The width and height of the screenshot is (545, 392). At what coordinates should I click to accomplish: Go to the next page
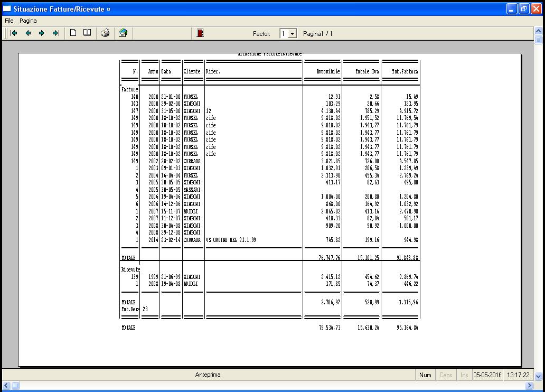tap(42, 33)
